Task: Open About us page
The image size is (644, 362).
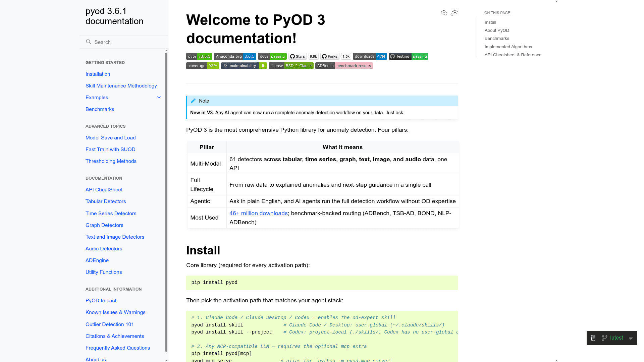Action: tap(96, 359)
